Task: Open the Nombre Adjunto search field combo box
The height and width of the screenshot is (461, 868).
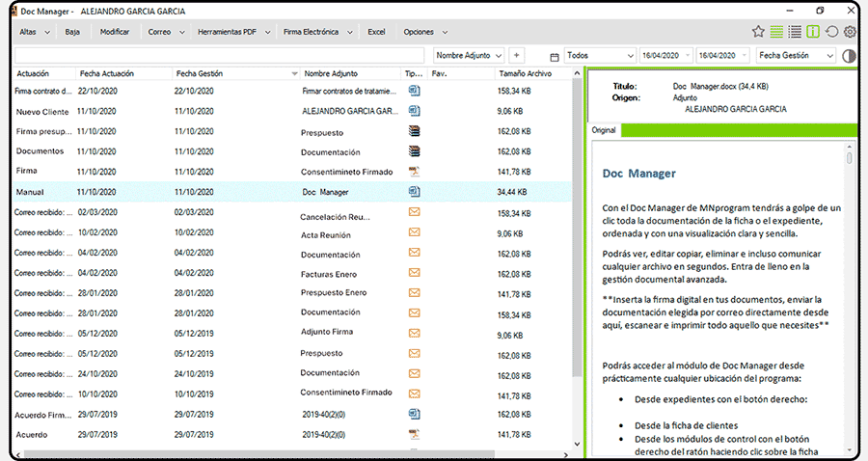Action: [469, 55]
